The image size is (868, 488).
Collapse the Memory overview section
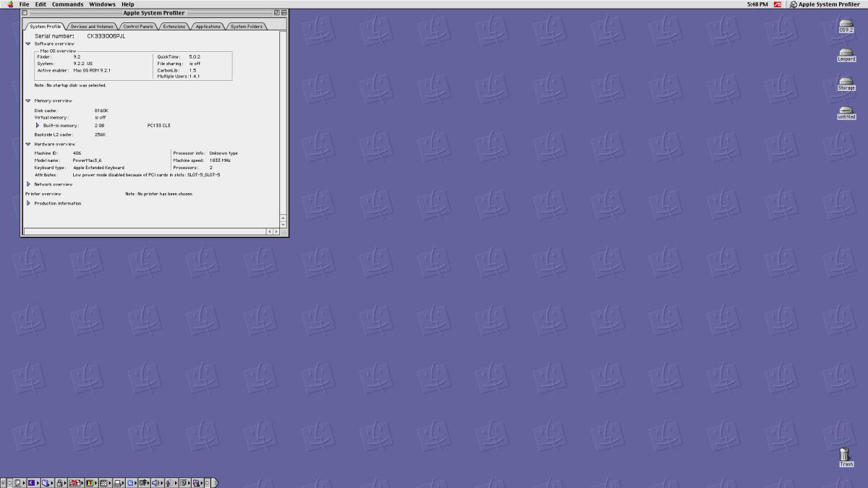28,100
